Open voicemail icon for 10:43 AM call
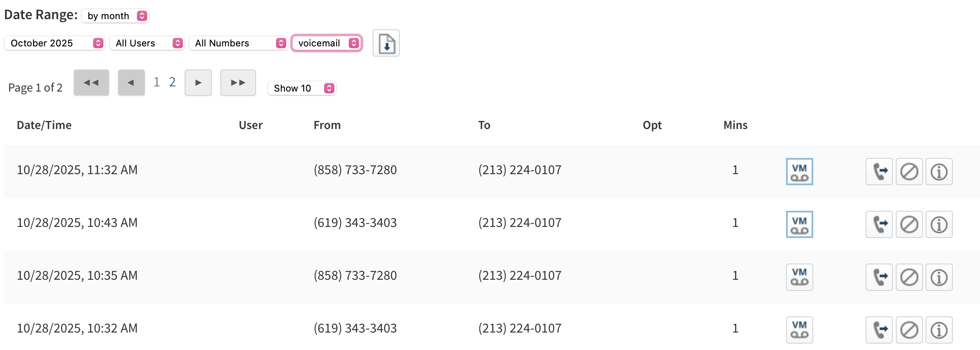 click(x=799, y=224)
